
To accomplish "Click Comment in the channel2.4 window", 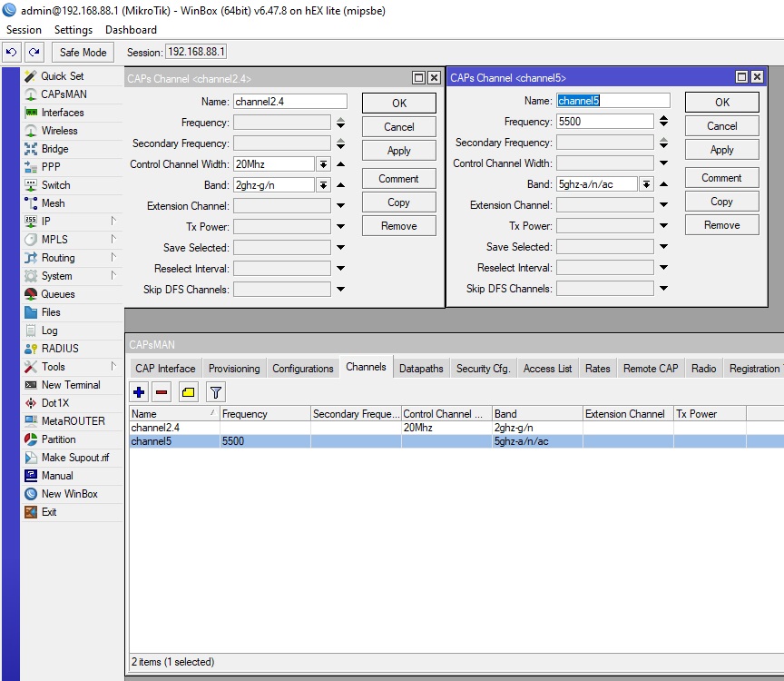I will pos(399,179).
